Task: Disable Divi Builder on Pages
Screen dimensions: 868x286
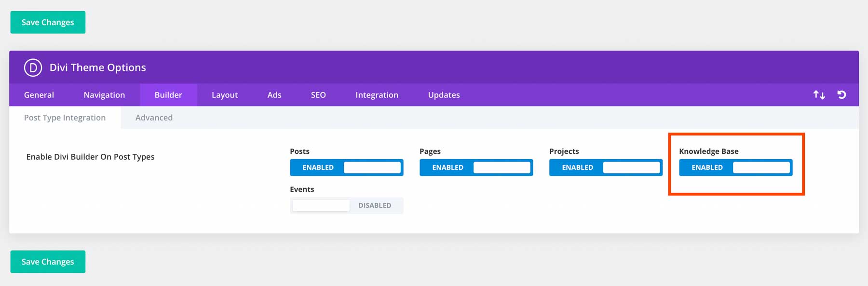Action: point(476,167)
